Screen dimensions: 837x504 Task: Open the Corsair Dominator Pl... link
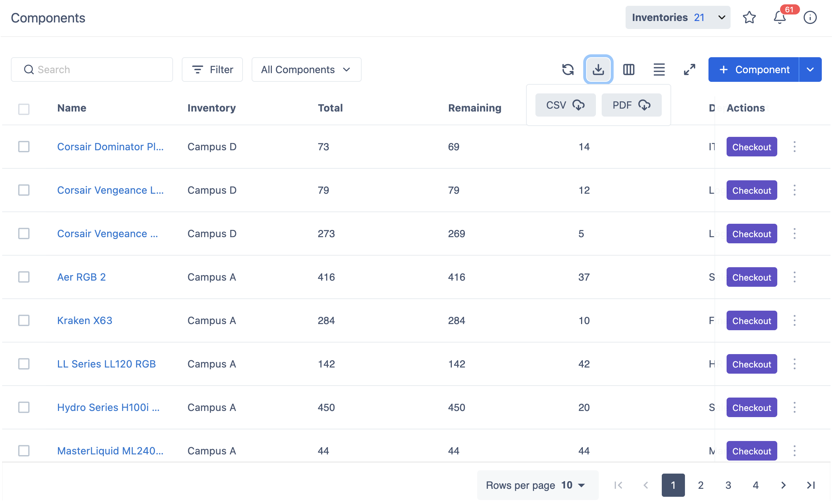click(110, 147)
